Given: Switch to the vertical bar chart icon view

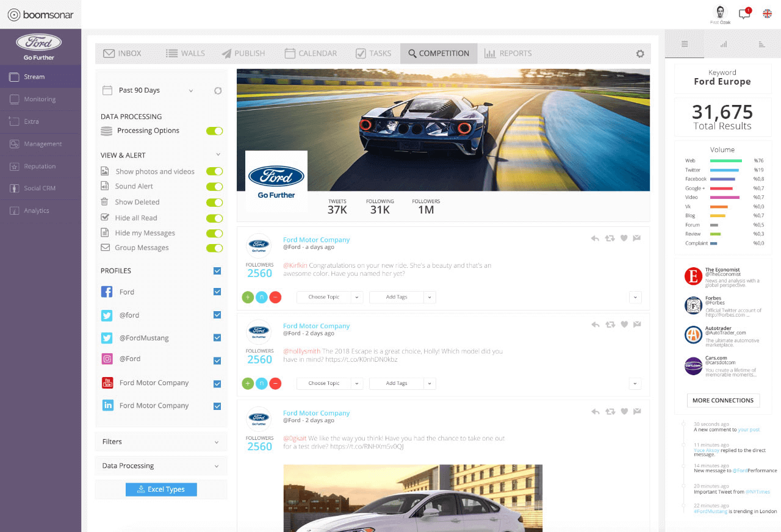Looking at the screenshot, I should [x=724, y=44].
